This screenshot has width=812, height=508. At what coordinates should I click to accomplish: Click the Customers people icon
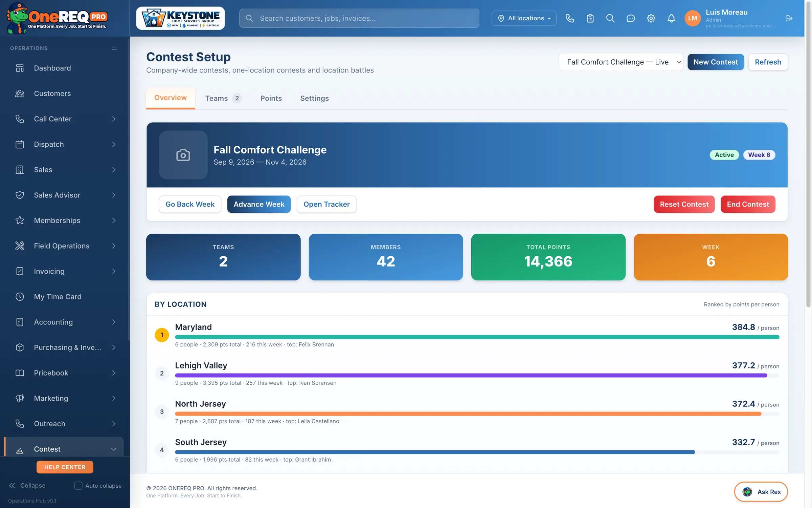pos(20,93)
